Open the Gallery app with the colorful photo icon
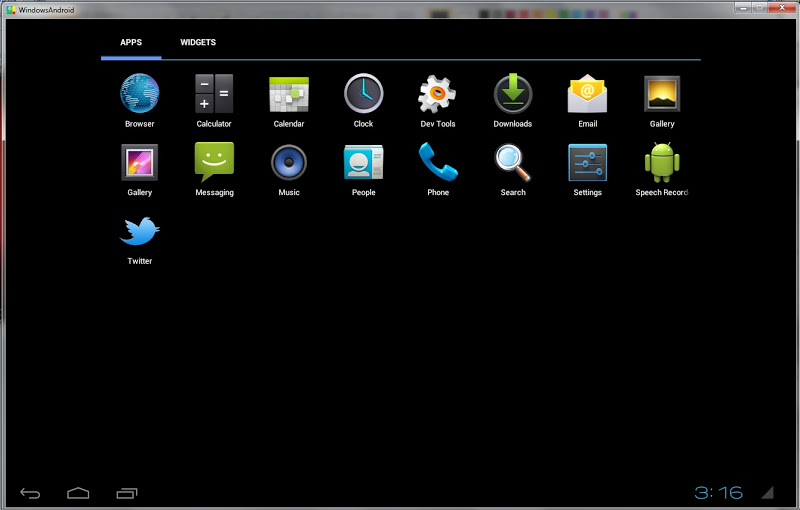The image size is (800, 510). [139, 162]
